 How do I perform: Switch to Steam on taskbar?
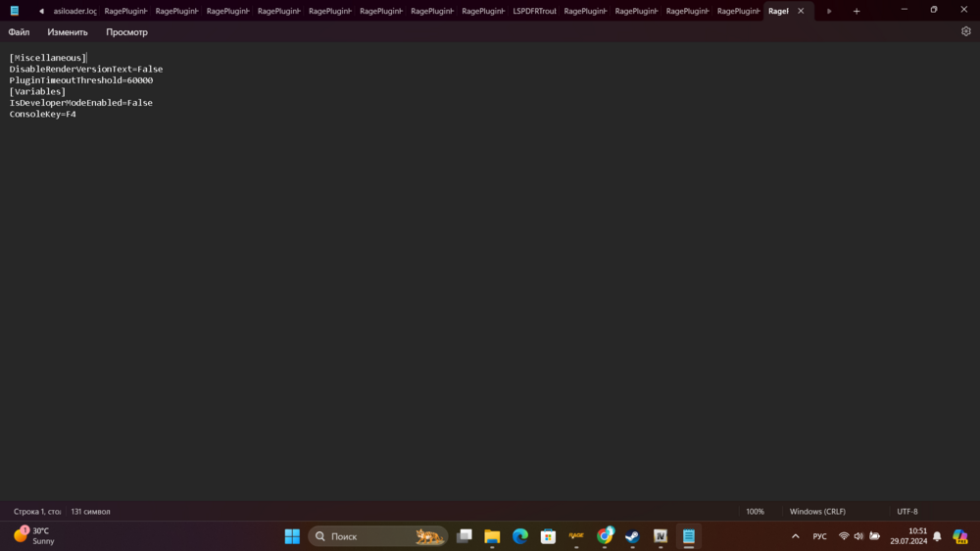pyautogui.click(x=632, y=536)
